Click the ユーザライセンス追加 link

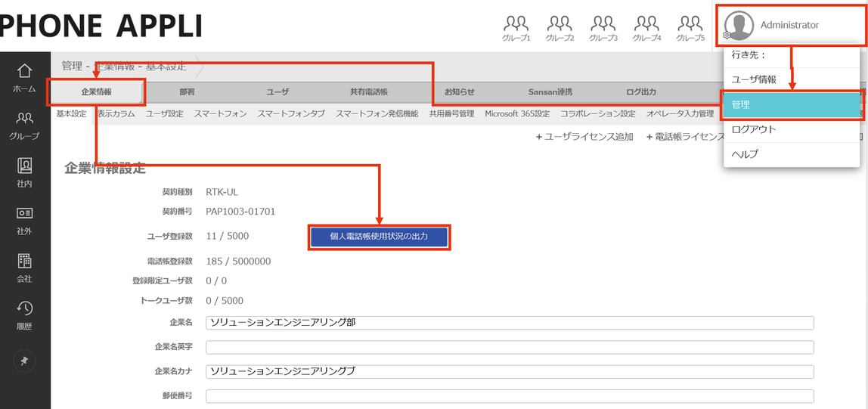click(584, 137)
